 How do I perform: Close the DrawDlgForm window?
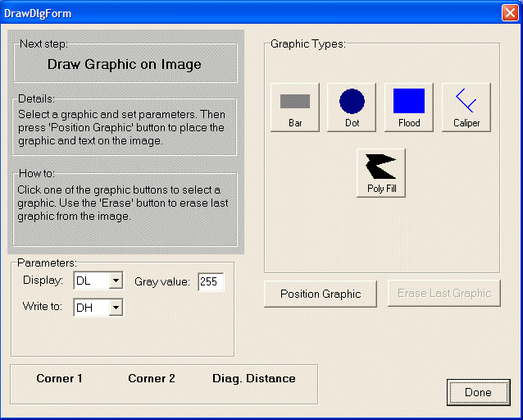click(509, 13)
